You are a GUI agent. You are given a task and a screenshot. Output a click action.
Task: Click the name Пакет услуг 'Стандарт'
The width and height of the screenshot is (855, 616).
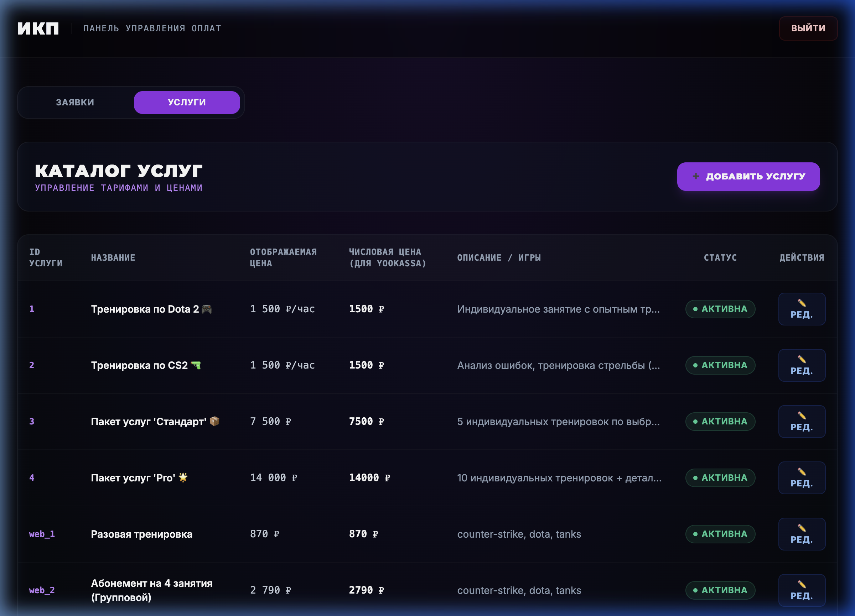[x=149, y=421]
